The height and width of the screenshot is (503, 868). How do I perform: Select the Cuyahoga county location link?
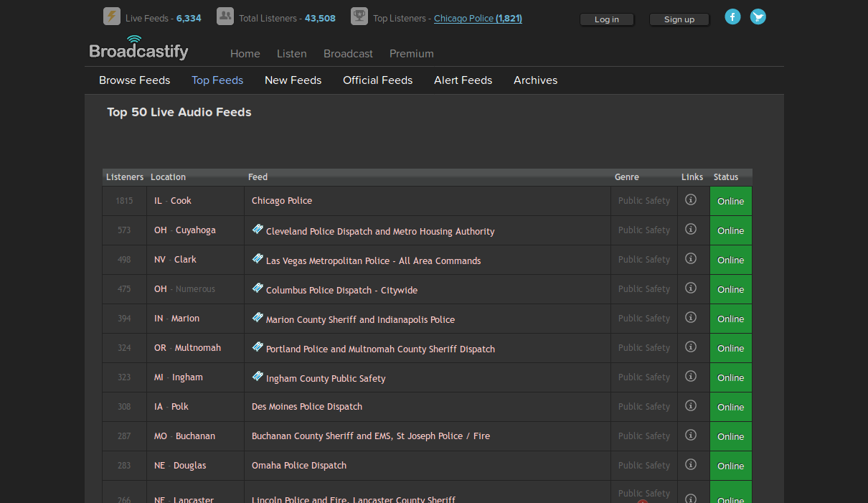(196, 230)
